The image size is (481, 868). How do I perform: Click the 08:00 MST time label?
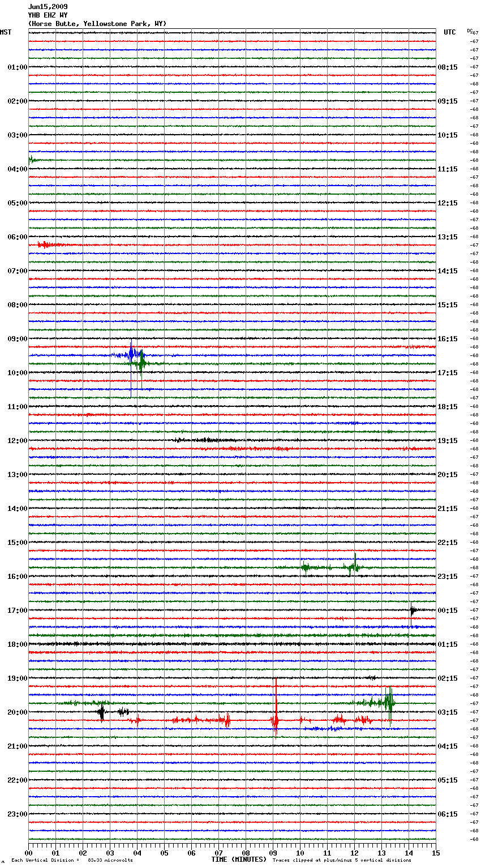click(18, 305)
